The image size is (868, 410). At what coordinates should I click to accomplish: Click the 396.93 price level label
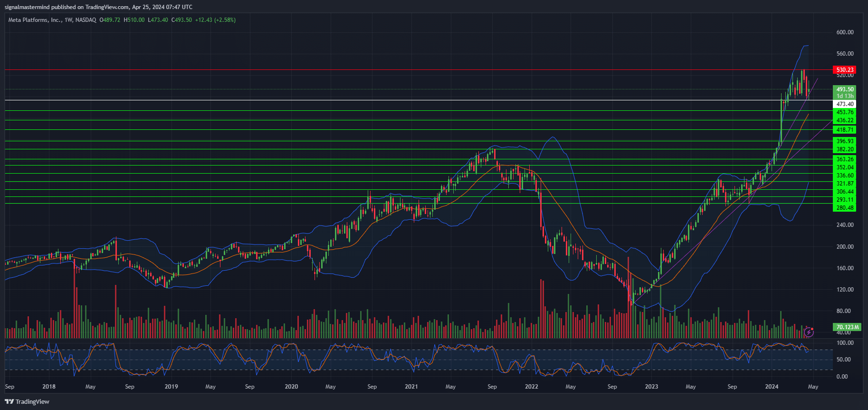845,141
